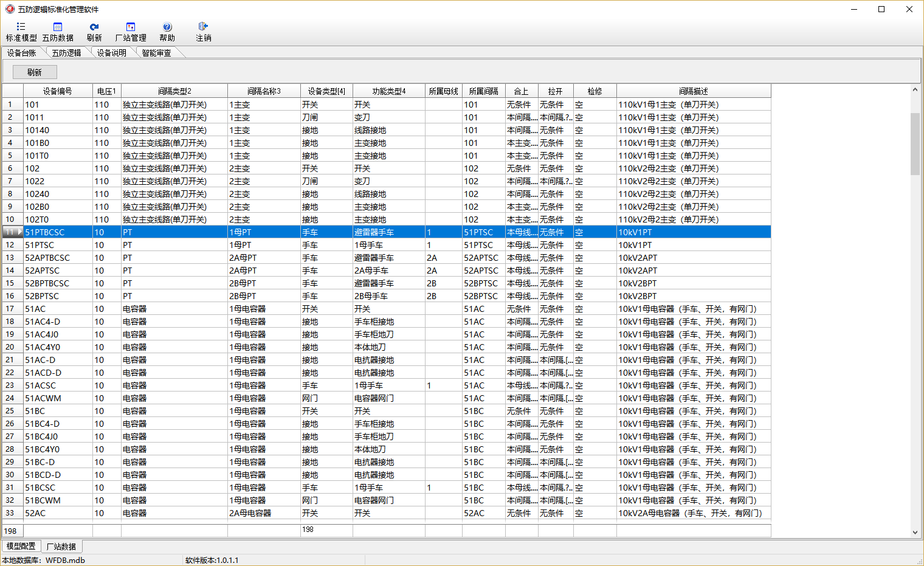Open the 标准模型 toolbar icon
Screen dimensions: 924x566
(x=21, y=32)
